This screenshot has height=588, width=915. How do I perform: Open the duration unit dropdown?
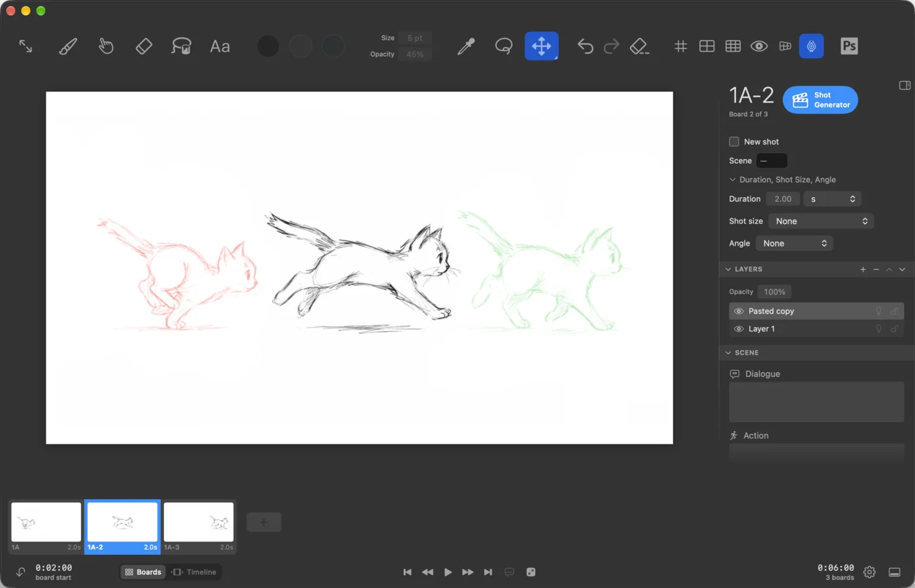(x=833, y=199)
